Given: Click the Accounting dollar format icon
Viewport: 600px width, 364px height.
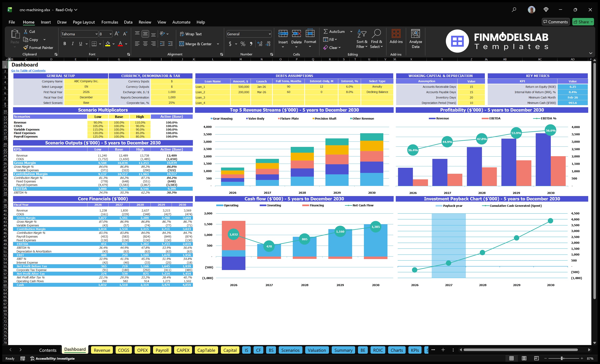Looking at the screenshot, I should pos(230,44).
